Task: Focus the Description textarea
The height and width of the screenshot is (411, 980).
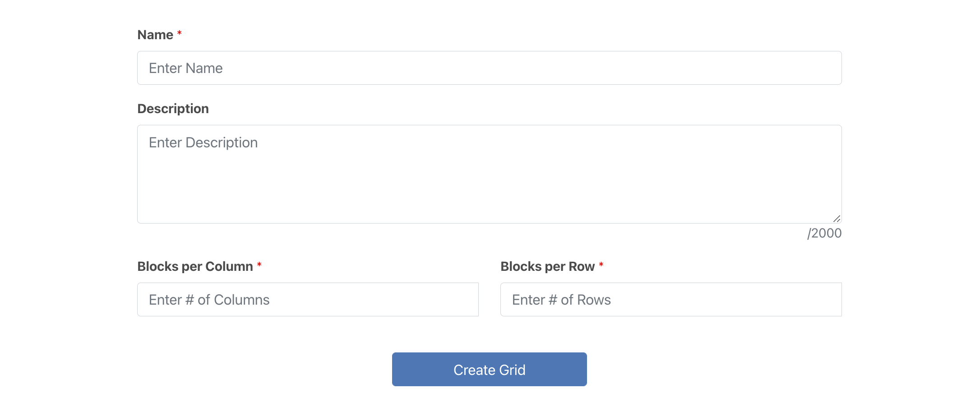Action: tap(489, 174)
